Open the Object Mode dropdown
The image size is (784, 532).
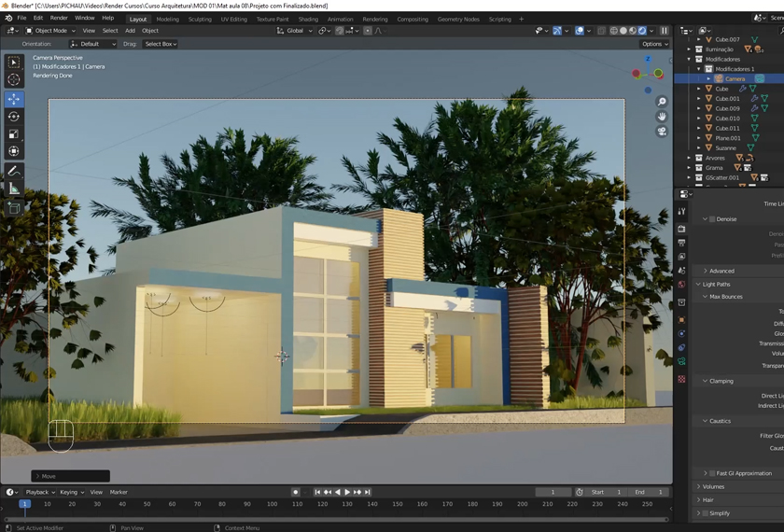pyautogui.click(x=50, y=31)
